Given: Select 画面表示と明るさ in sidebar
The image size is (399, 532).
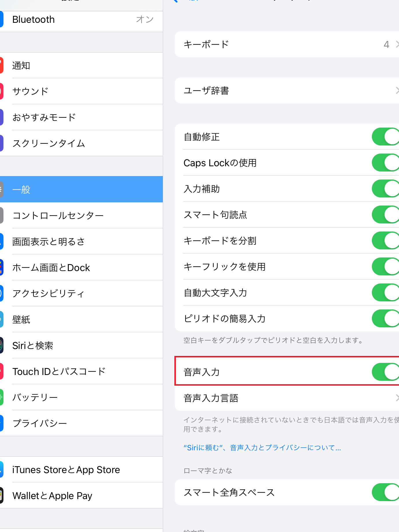Looking at the screenshot, I should pos(81,241).
